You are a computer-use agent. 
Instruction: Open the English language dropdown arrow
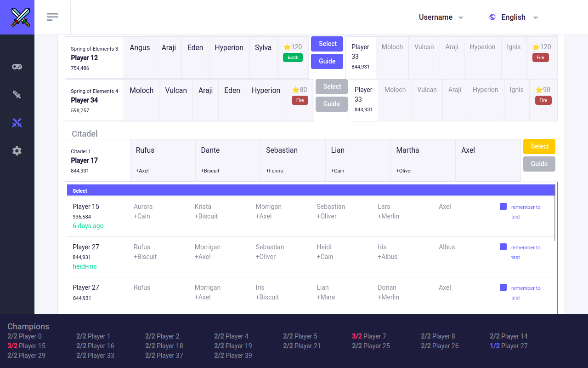(x=536, y=17)
